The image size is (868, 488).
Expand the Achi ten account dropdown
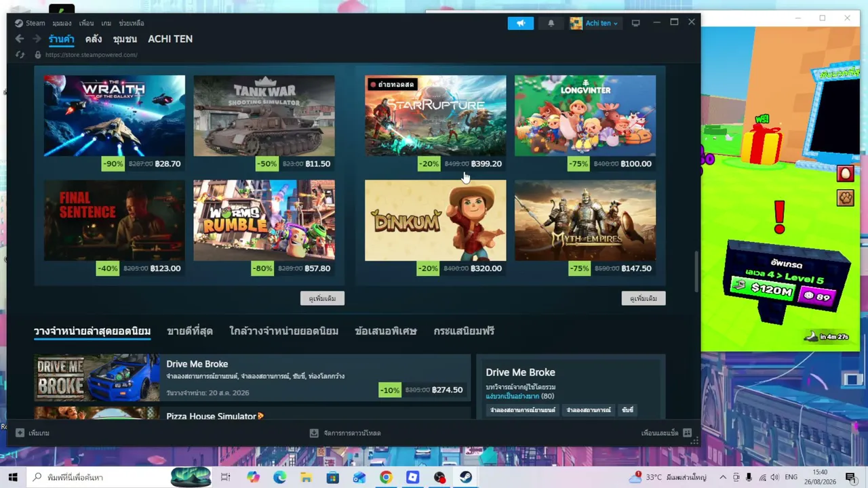(601, 23)
